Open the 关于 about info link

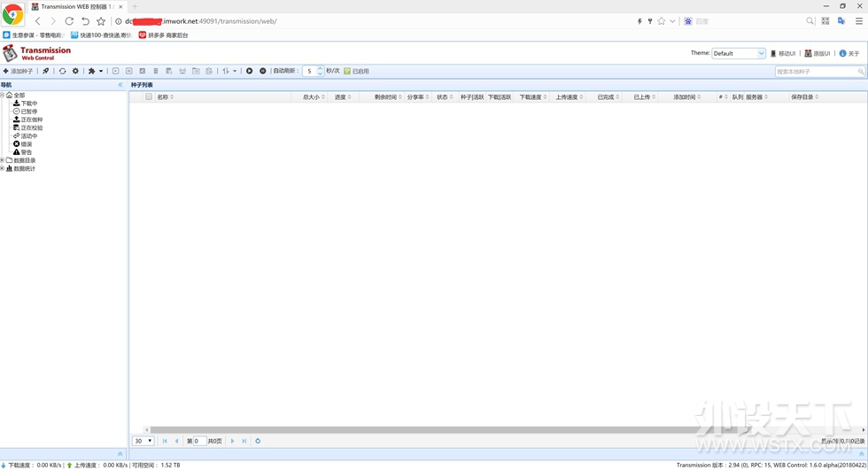pos(849,54)
